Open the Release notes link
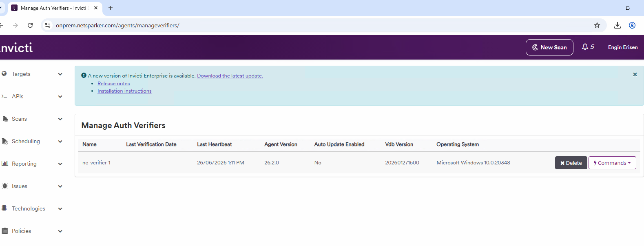This screenshot has width=644, height=246. click(113, 84)
